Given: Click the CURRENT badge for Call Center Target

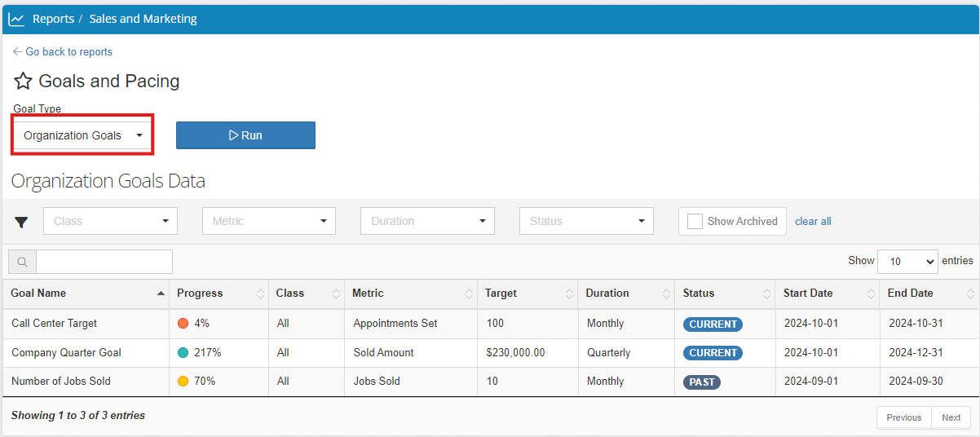Looking at the screenshot, I should tap(713, 324).
